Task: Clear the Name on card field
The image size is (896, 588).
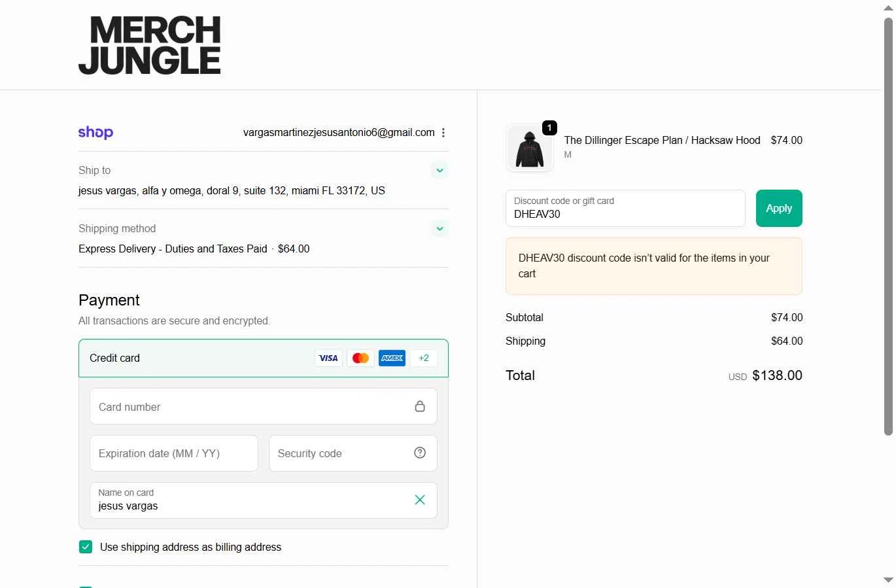Action: pyautogui.click(x=420, y=500)
